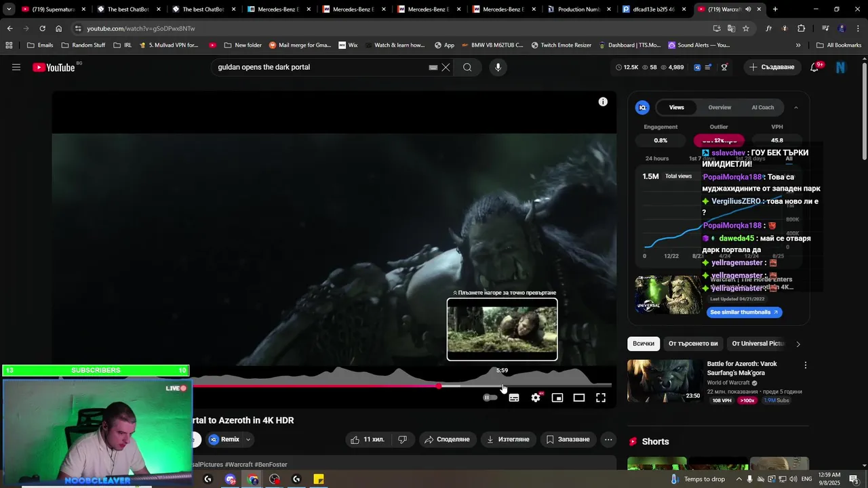Click the Изтегляне download button
Screen dimensions: 868x488
pos(508,439)
